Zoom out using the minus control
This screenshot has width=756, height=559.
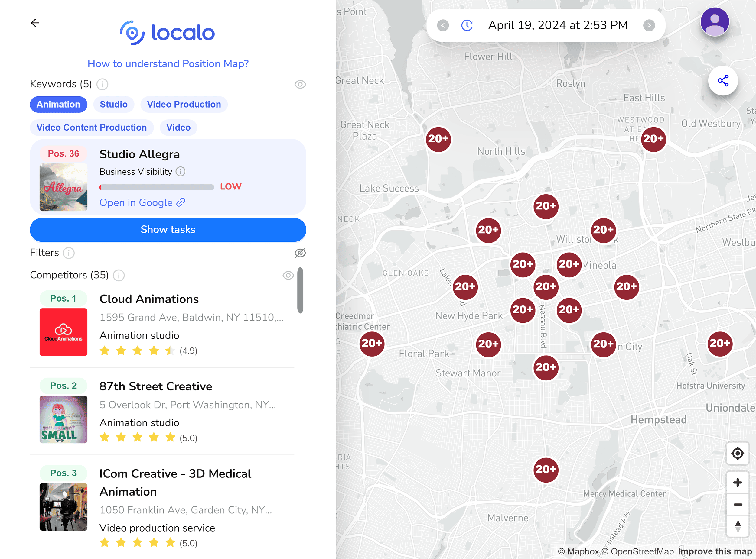(x=737, y=504)
